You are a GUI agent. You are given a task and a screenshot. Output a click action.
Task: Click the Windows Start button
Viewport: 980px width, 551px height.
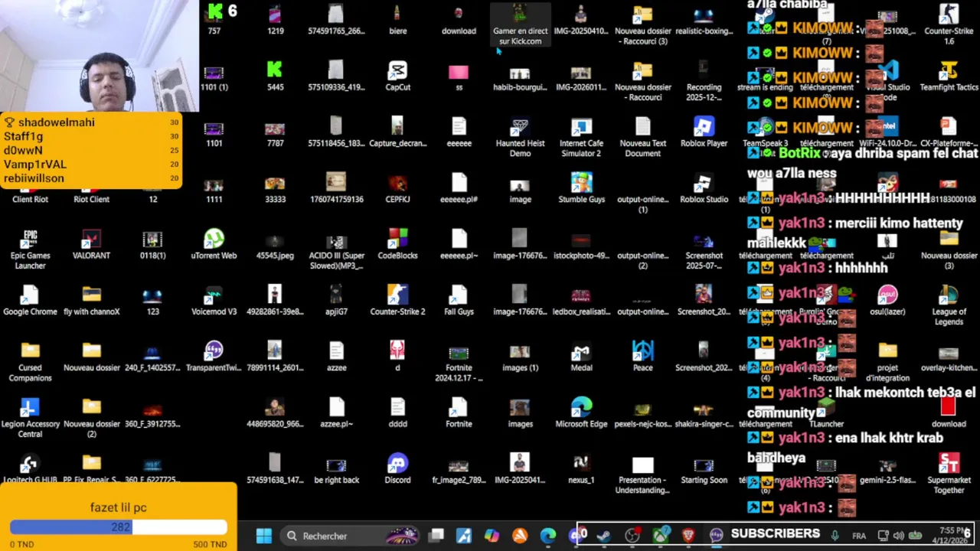[x=263, y=536]
